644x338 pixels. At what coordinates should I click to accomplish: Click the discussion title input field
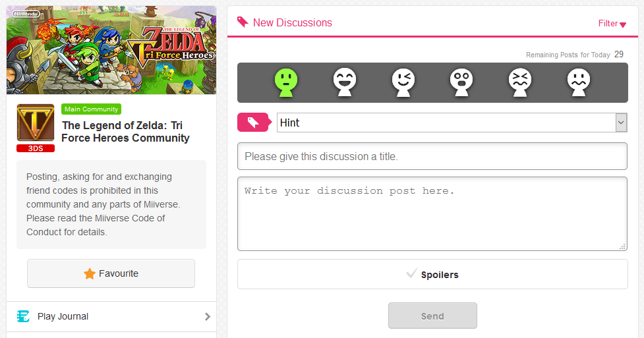pyautogui.click(x=432, y=156)
